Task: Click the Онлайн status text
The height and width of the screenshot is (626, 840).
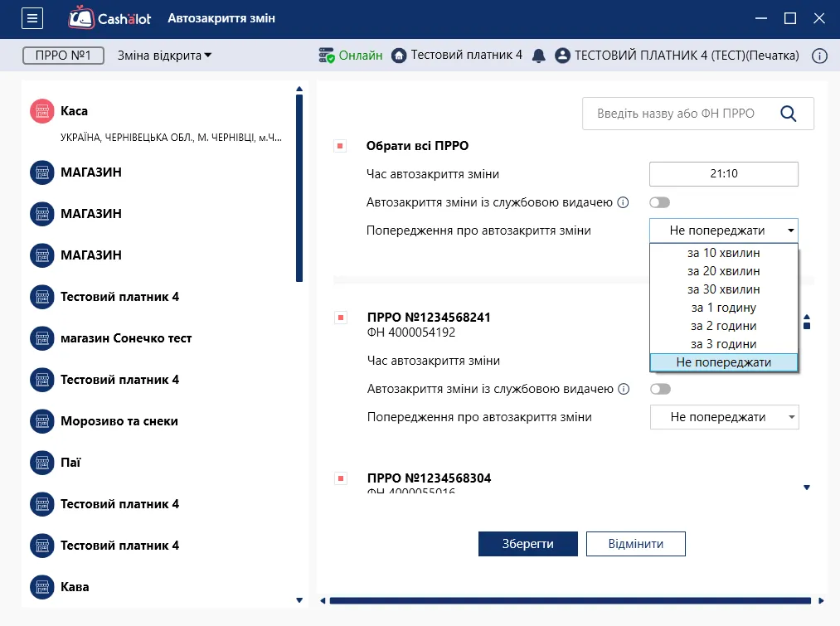Action: [361, 56]
